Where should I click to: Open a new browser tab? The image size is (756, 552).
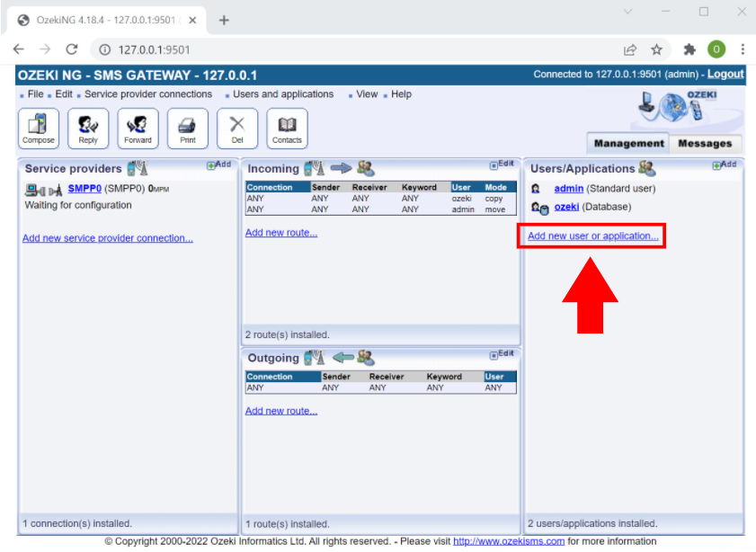[224, 21]
